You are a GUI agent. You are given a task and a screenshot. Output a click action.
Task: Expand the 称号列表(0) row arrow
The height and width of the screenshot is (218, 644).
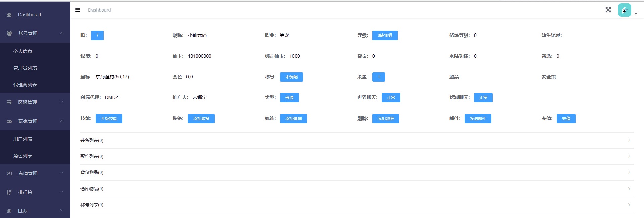pos(629,205)
